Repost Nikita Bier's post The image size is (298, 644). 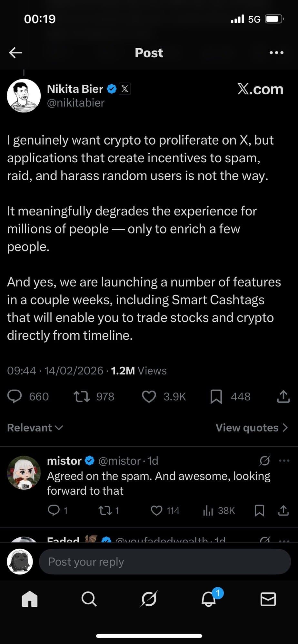(82, 396)
